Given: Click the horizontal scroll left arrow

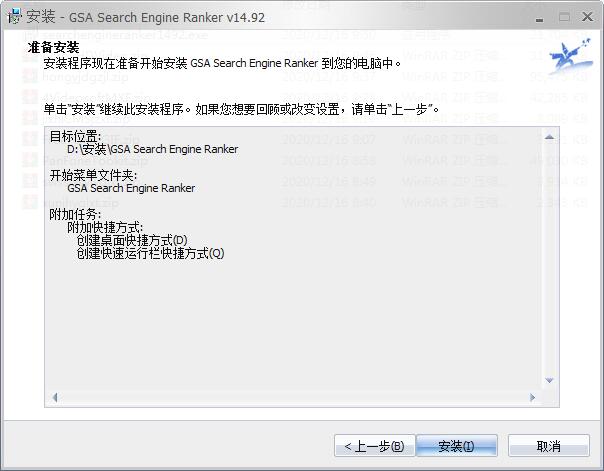Looking at the screenshot, I should (55, 397).
